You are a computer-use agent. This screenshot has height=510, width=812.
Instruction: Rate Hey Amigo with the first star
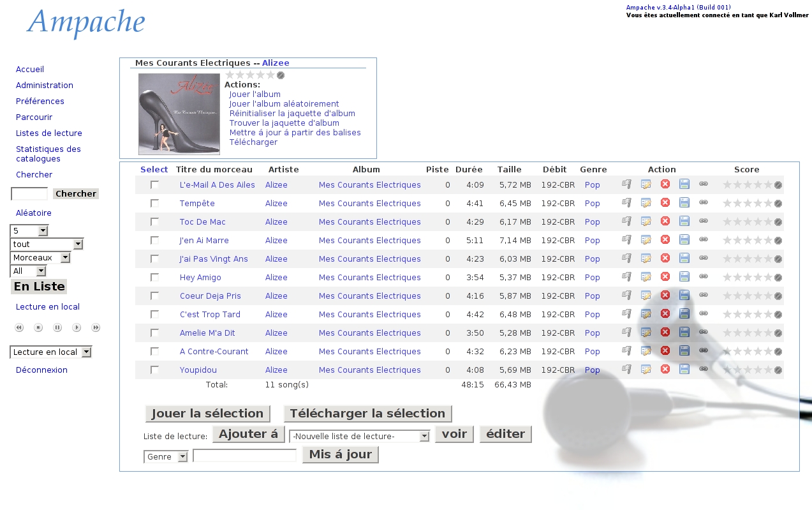[x=727, y=278]
